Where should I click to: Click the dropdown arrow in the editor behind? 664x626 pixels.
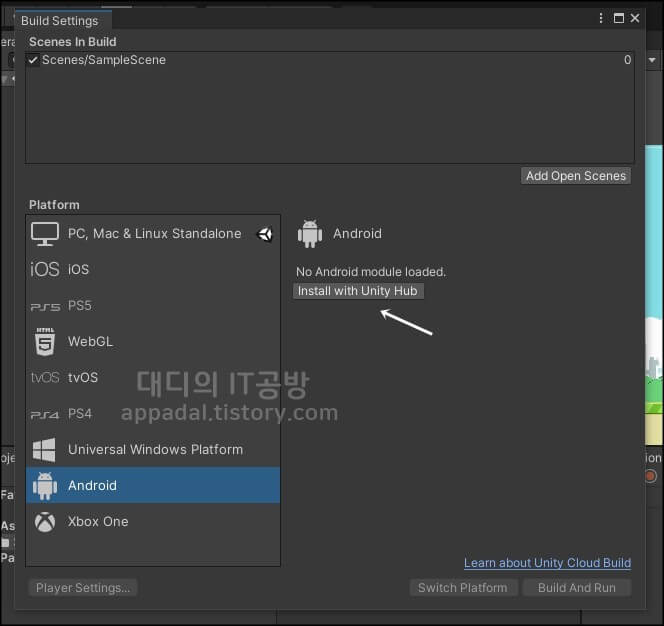pyautogui.click(x=652, y=60)
